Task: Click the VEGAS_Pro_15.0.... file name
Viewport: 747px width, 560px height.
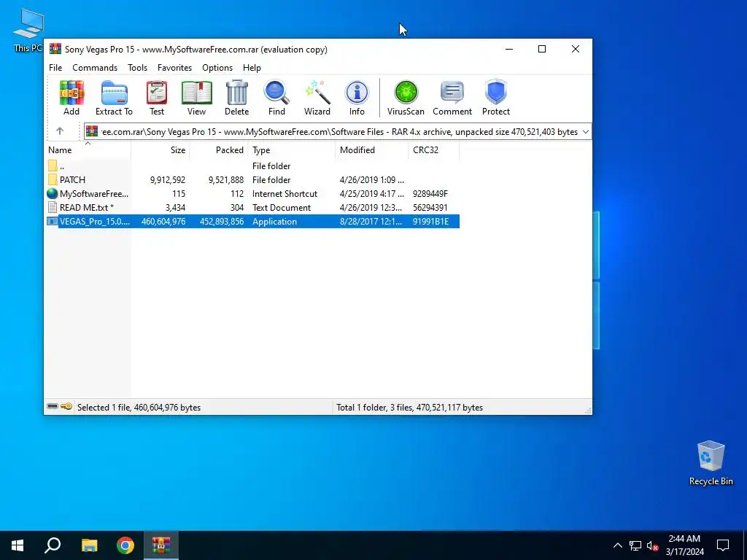Action: (94, 222)
